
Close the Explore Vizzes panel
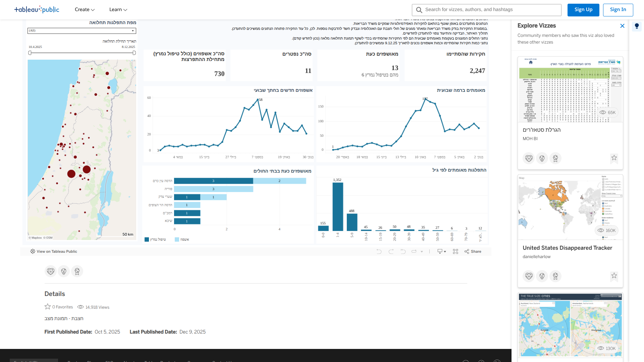(622, 26)
